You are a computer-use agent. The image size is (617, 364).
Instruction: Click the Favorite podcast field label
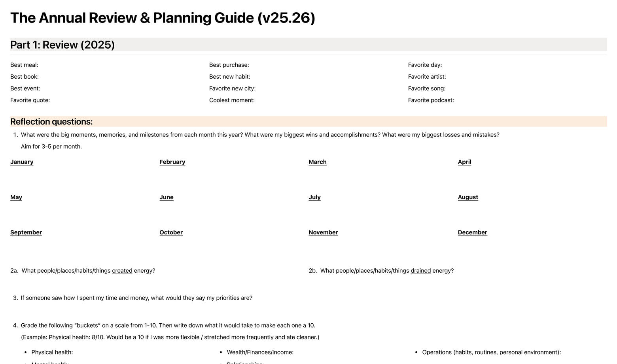431,100
